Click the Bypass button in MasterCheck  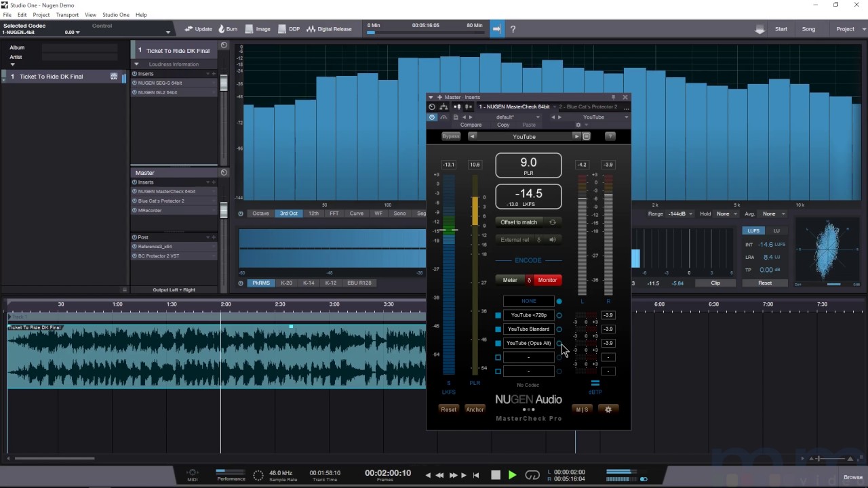pos(451,136)
